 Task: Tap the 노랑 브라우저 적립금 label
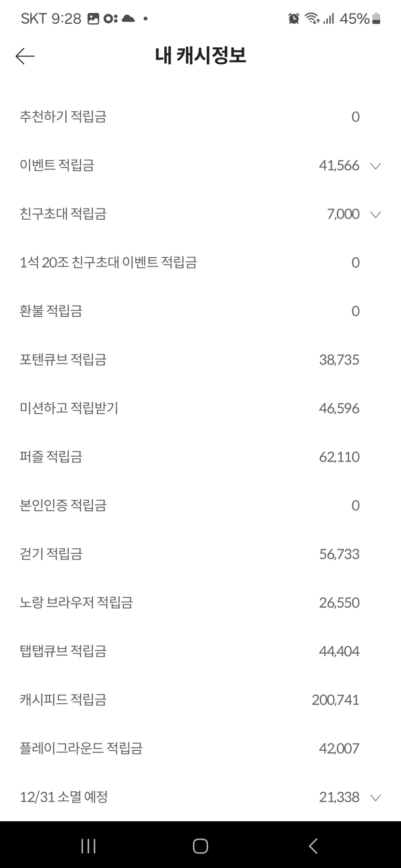click(x=76, y=602)
